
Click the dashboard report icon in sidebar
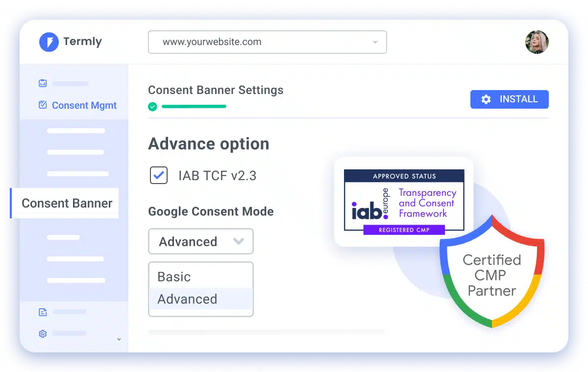(43, 83)
